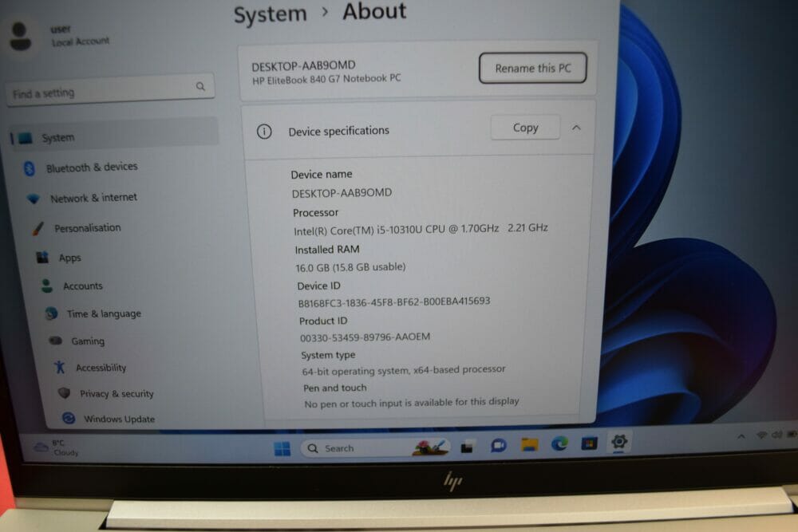Open the weather widget showing Cloudy

56,447
